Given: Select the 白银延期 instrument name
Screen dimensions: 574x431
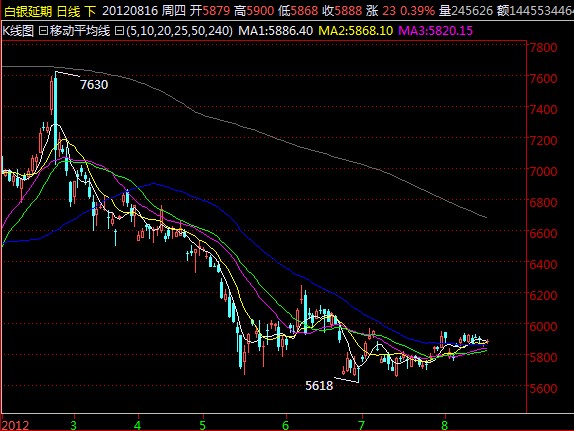Looking at the screenshot, I should coord(28,11).
